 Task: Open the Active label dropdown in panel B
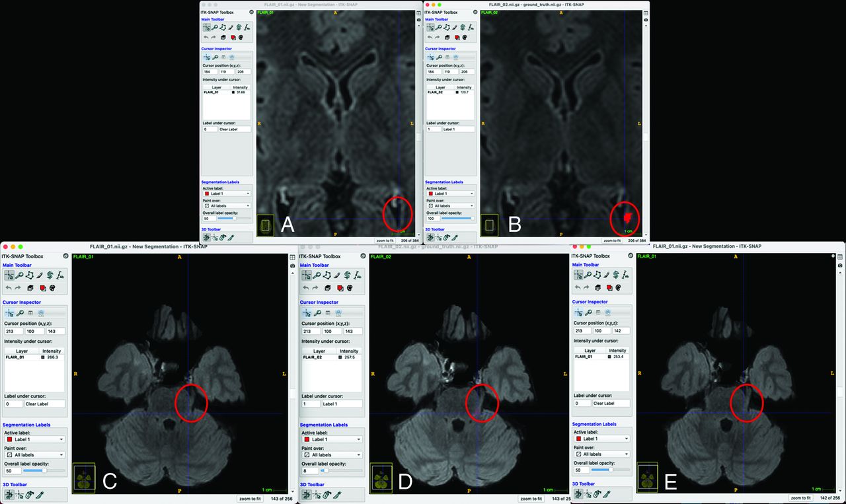(x=449, y=194)
